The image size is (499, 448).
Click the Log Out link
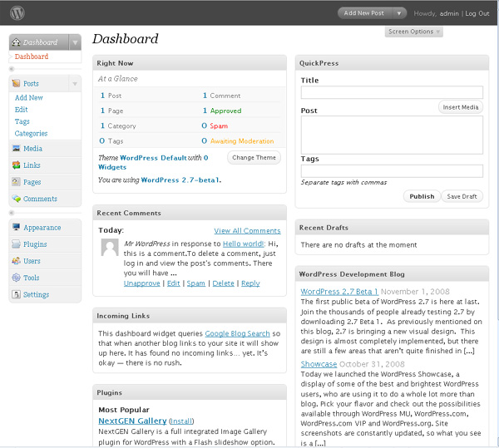coord(477,13)
